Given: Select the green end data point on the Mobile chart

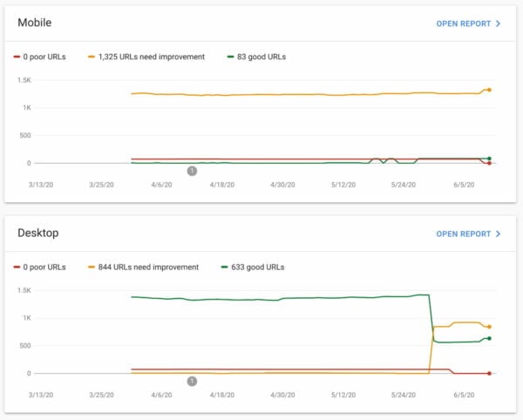Looking at the screenshot, I should point(490,159).
